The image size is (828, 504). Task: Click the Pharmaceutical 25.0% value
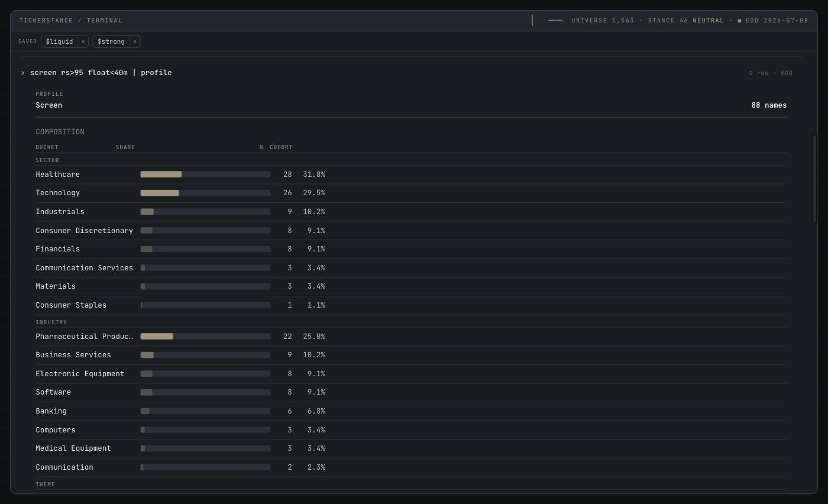pyautogui.click(x=314, y=337)
